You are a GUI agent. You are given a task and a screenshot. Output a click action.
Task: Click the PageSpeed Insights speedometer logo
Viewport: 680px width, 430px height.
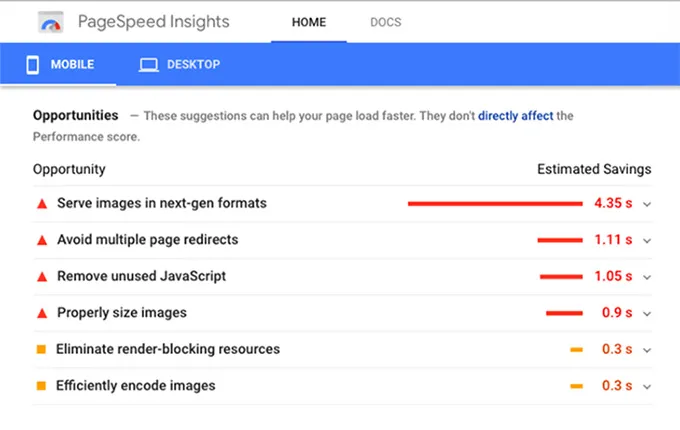tap(52, 22)
